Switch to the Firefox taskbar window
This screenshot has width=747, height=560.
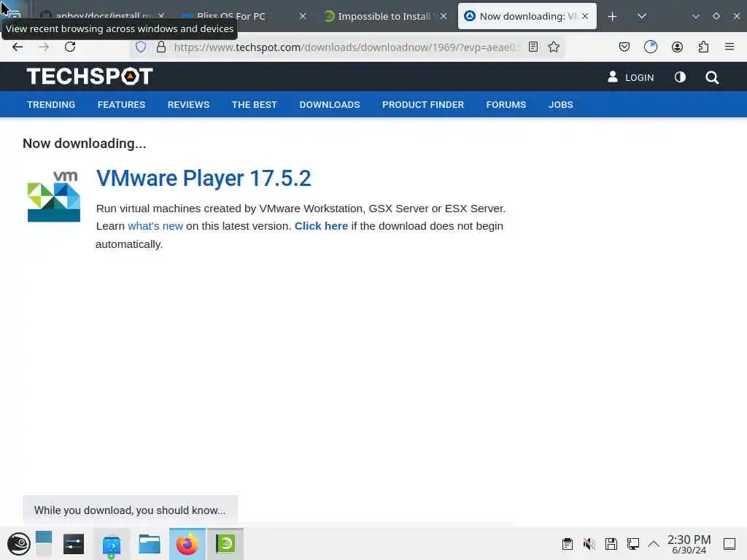[187, 544]
